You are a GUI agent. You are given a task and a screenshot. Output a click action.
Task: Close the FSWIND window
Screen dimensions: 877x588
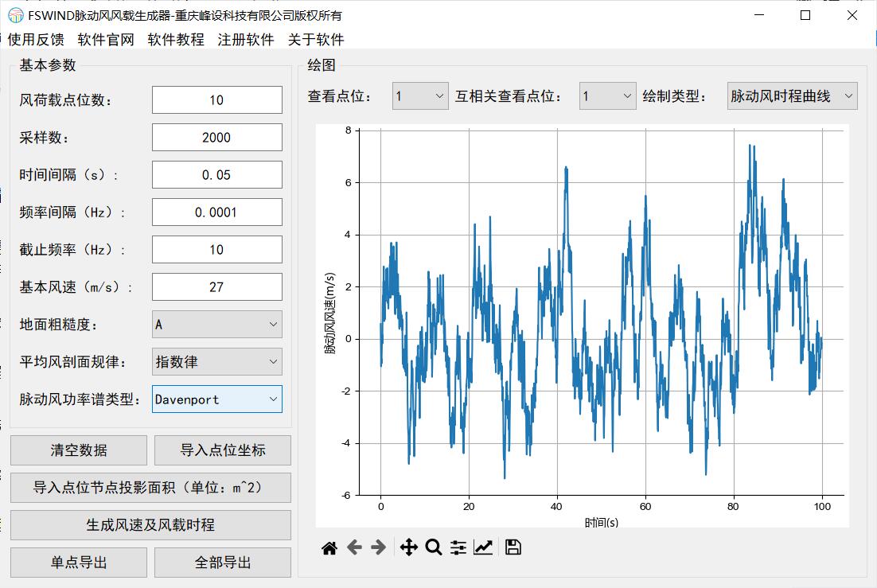tap(852, 15)
